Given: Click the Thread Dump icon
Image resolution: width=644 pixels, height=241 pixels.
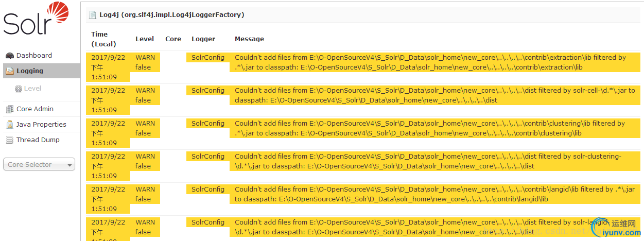Looking at the screenshot, I should [x=9, y=140].
